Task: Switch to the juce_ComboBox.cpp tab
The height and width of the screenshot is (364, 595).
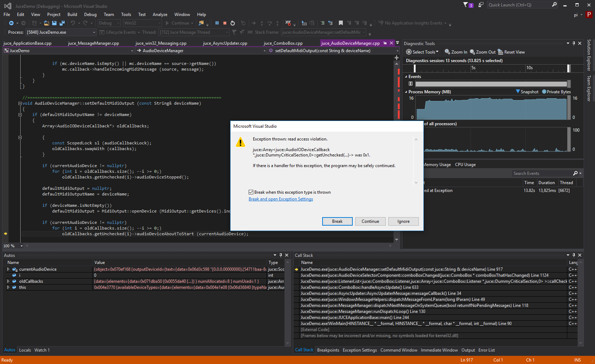Action: 283,43
